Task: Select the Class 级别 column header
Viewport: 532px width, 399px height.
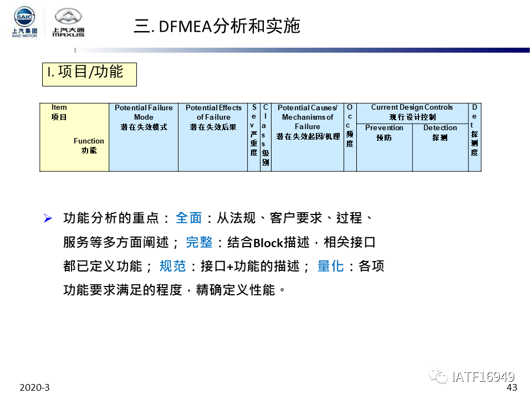Action: click(x=265, y=137)
